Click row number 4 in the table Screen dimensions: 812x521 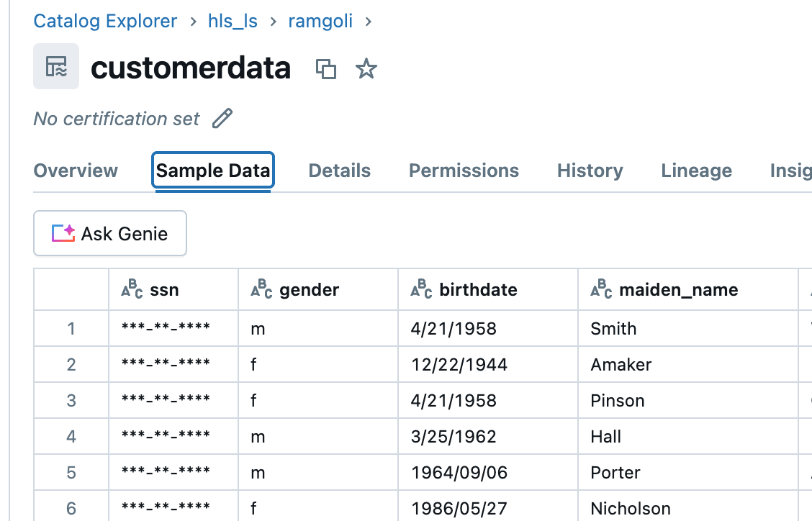point(71,437)
